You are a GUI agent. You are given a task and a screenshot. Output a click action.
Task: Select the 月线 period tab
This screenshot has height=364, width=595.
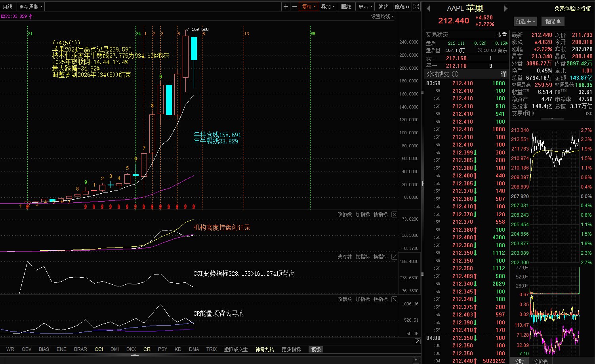coord(8,7)
